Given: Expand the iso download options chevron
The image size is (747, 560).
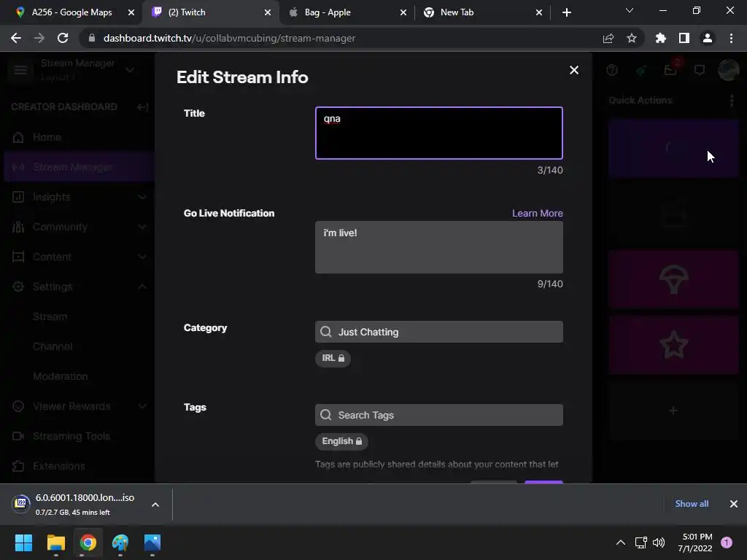Looking at the screenshot, I should point(155,505).
